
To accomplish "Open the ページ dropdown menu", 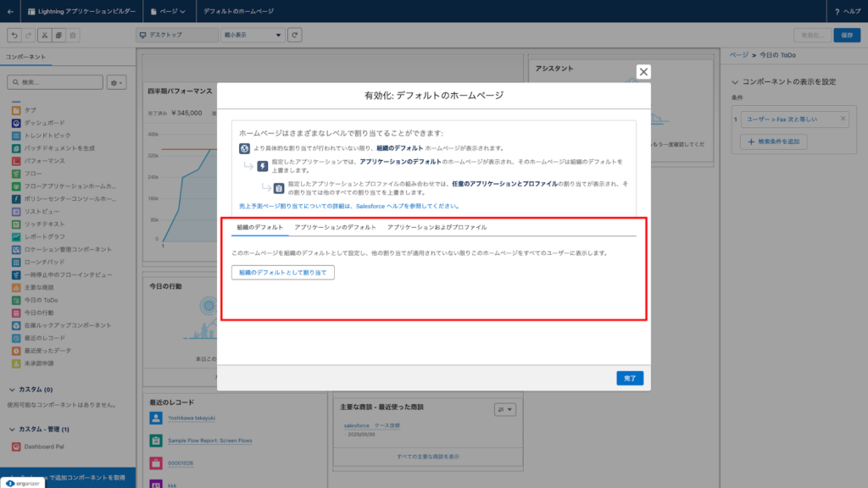I will coord(168,11).
